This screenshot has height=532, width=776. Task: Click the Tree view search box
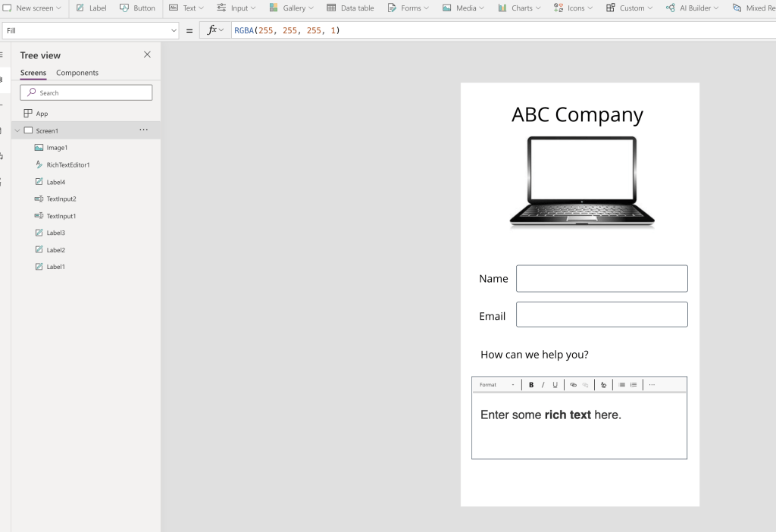[86, 92]
